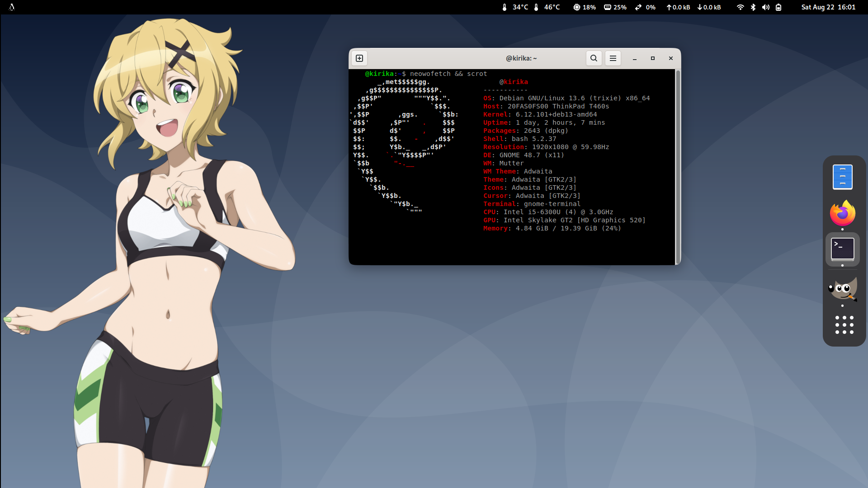
Task: Click the Bluetooth icon in top bar
Action: point(753,7)
